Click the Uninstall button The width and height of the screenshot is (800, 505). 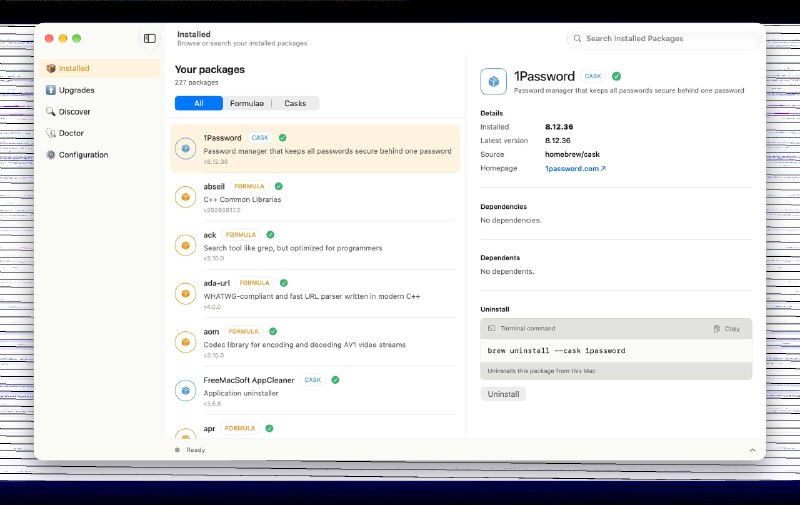[503, 394]
